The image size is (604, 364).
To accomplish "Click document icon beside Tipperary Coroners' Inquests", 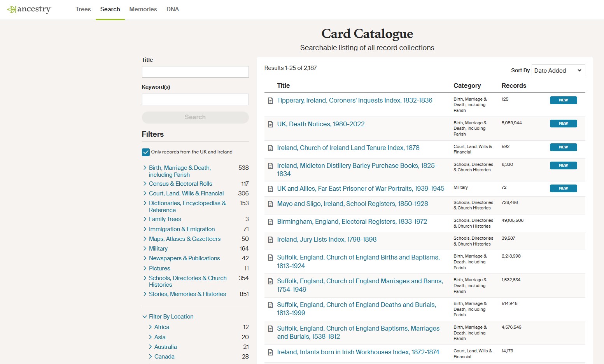I will [x=270, y=101].
